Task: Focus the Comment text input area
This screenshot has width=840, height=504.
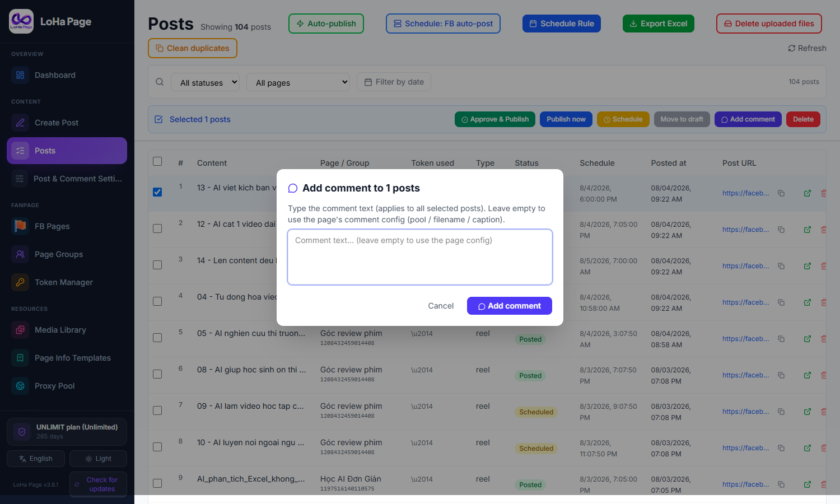Action: (420, 257)
